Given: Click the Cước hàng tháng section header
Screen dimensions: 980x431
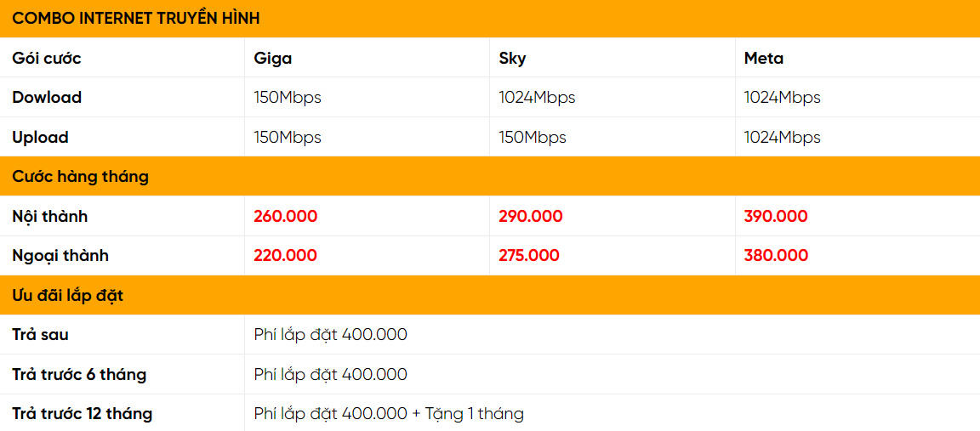Looking at the screenshot, I should [x=80, y=176].
